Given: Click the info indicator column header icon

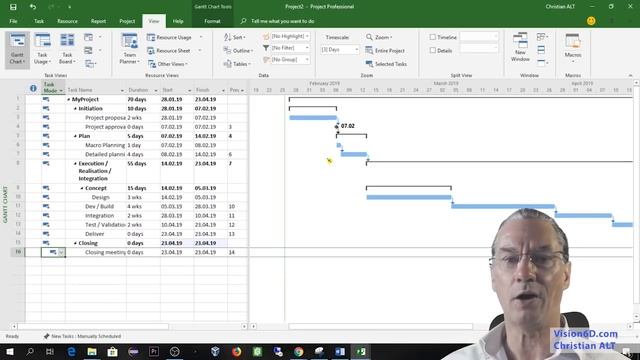Looking at the screenshot, I should pos(33,88).
